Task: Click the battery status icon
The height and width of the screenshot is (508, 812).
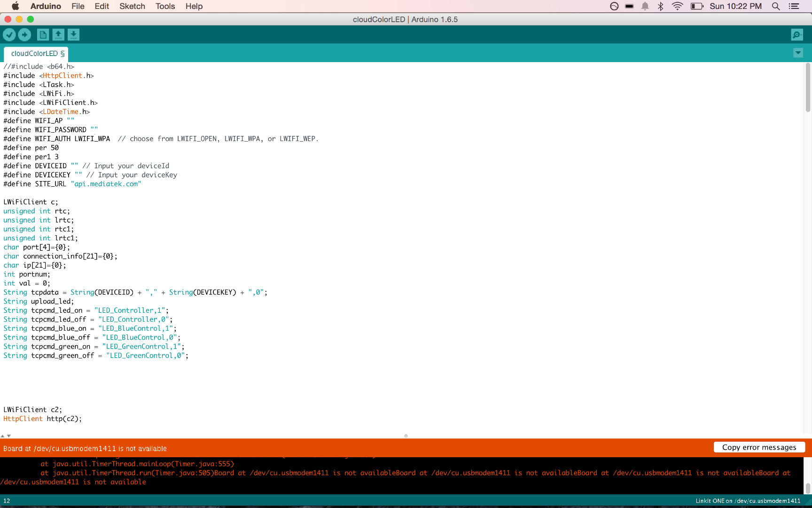Action: coord(696,6)
